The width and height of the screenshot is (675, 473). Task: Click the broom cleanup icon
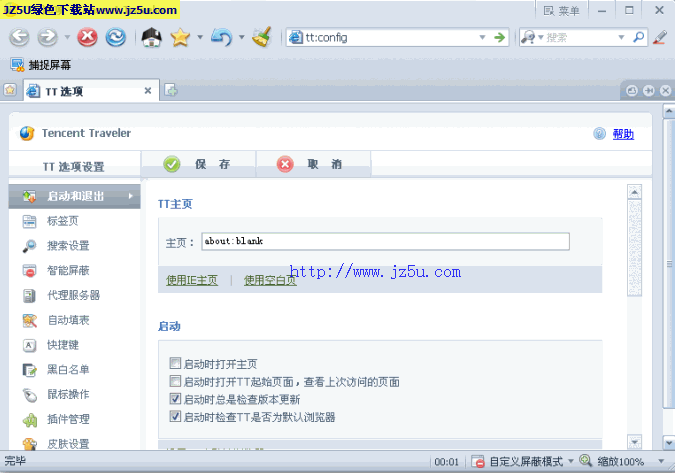pos(262,37)
